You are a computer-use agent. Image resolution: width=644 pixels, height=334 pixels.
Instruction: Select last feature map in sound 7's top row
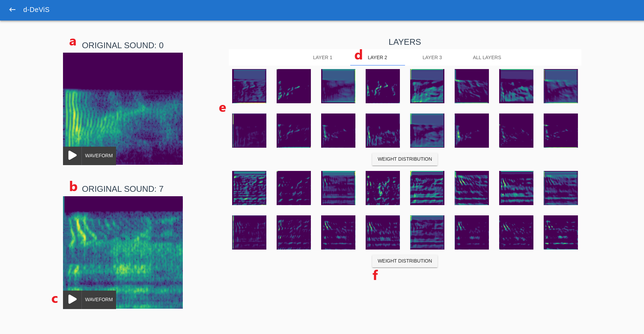pos(561,188)
